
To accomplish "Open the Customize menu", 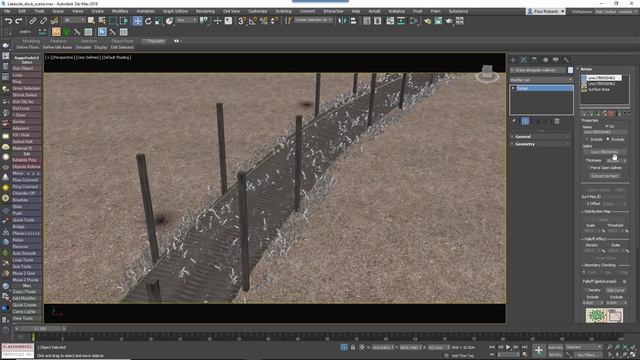I will [x=258, y=11].
